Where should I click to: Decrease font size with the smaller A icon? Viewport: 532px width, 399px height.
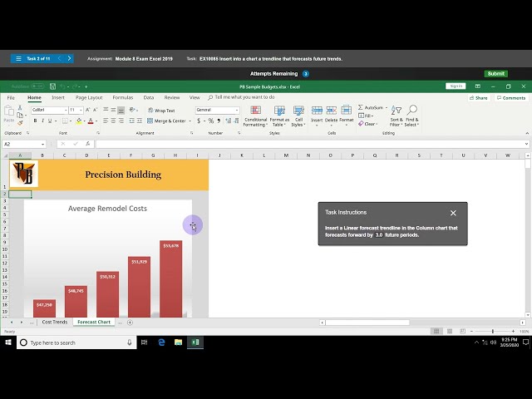[96, 110]
